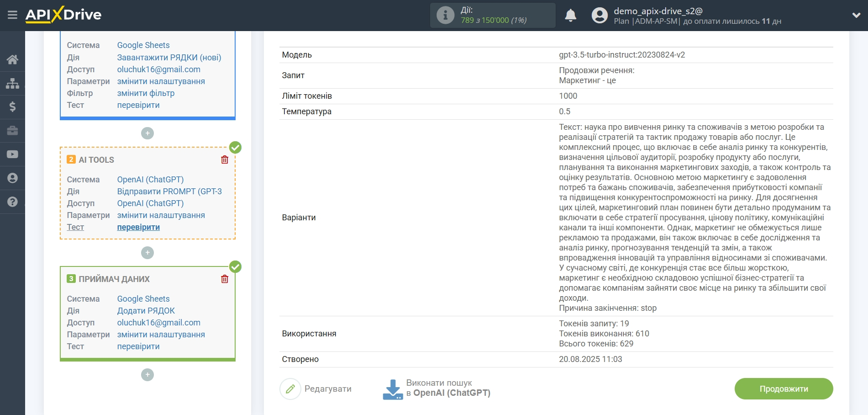Delete the ПРИЙМАЧ ДАНИХ block
The height and width of the screenshot is (415, 868).
pos(225,279)
